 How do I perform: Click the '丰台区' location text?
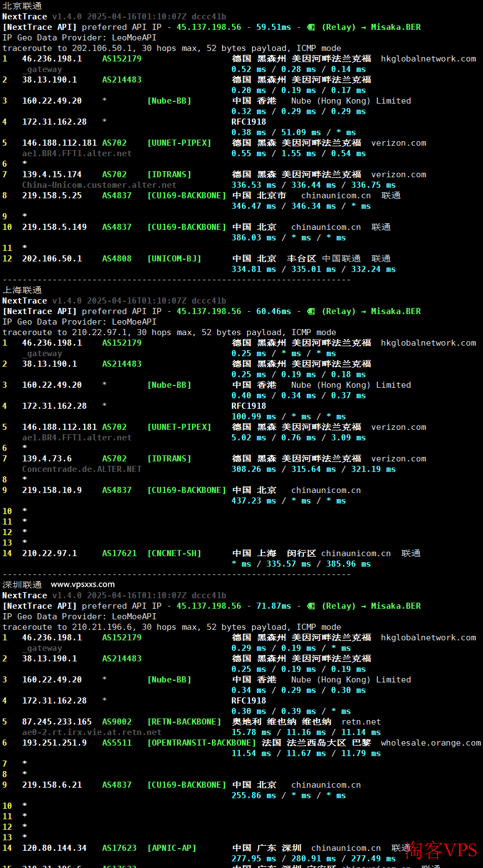tap(301, 259)
